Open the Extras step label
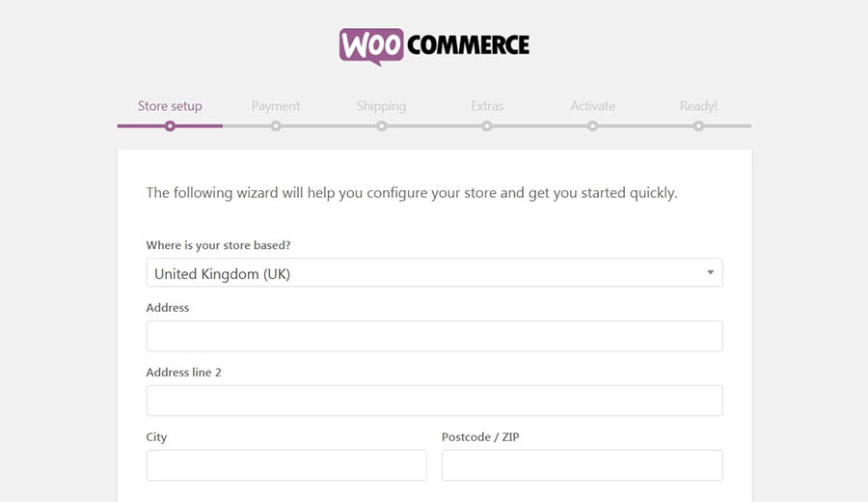Viewport: 868px width, 502px height. [487, 106]
